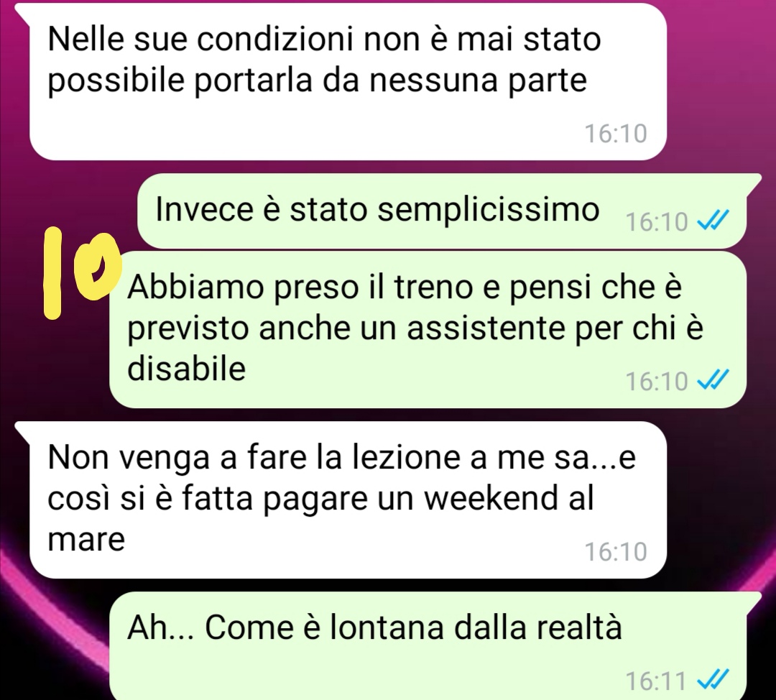Click the 16:10 timestamp on 'Invece è stato semplicissimo'
Image resolution: width=776 pixels, height=700 pixels.
(657, 221)
